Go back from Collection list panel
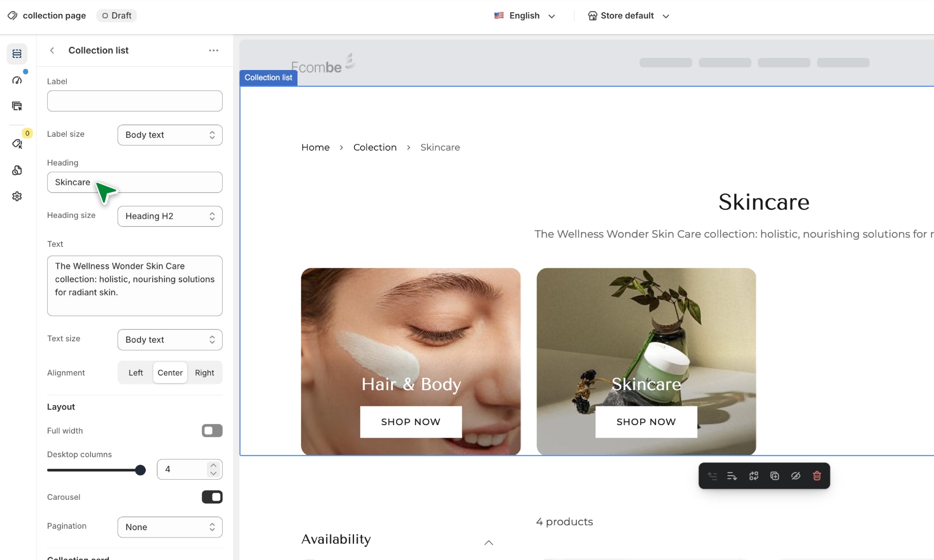Image resolution: width=934 pixels, height=560 pixels. [52, 50]
